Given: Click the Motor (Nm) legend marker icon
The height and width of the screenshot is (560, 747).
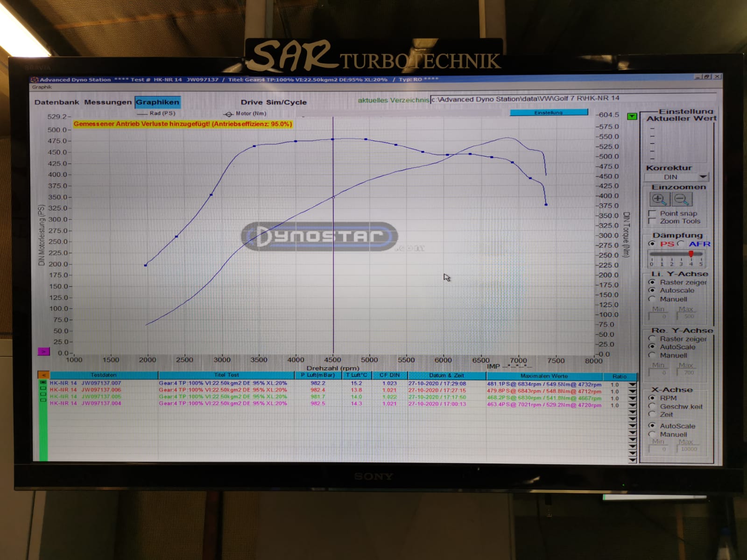Looking at the screenshot, I should (228, 114).
